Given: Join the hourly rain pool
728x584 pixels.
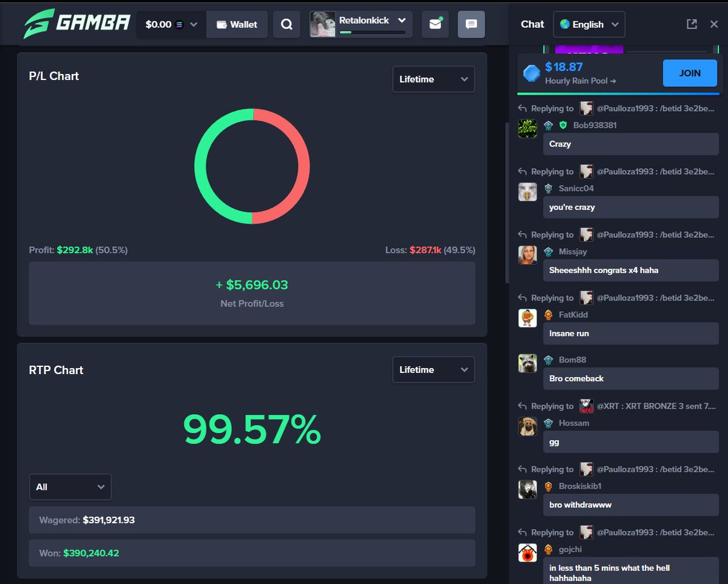Looking at the screenshot, I should (690, 73).
